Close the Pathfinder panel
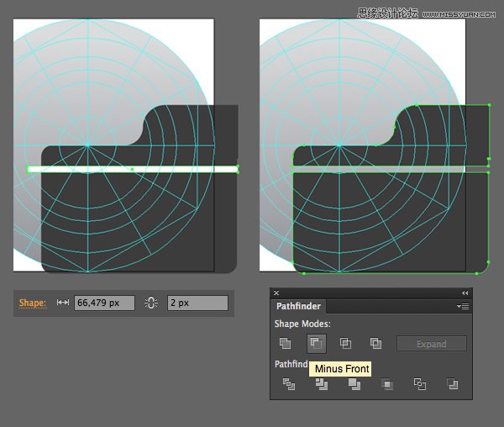This screenshot has height=427, width=504. (276, 293)
